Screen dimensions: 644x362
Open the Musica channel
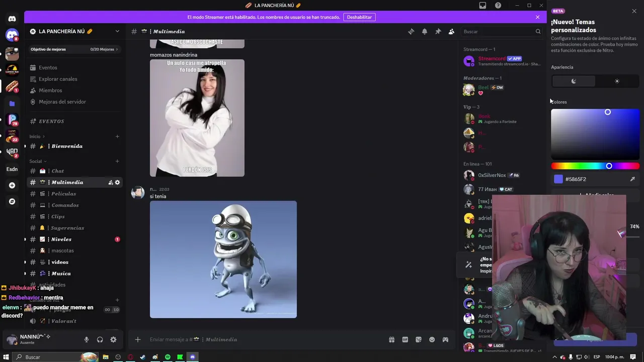tap(74, 274)
